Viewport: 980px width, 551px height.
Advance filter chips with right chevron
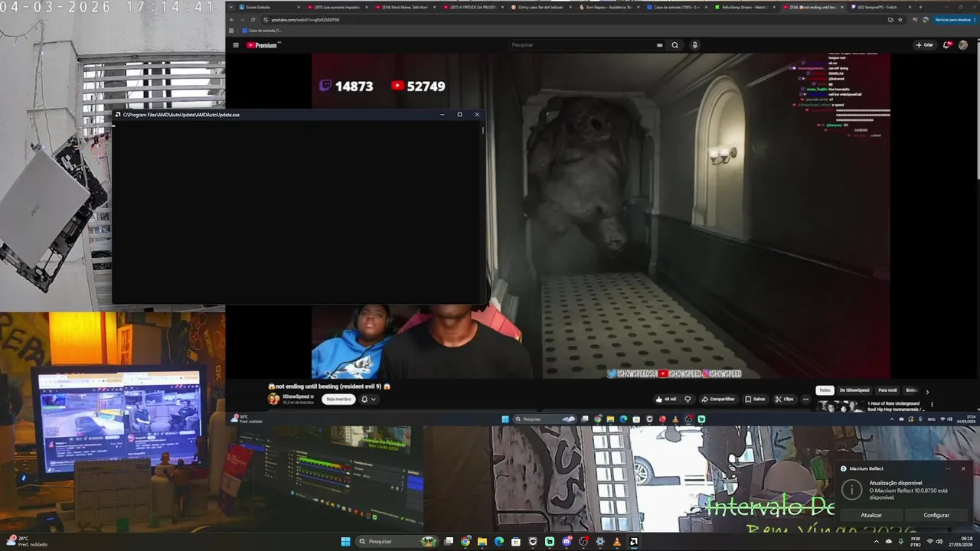927,391
